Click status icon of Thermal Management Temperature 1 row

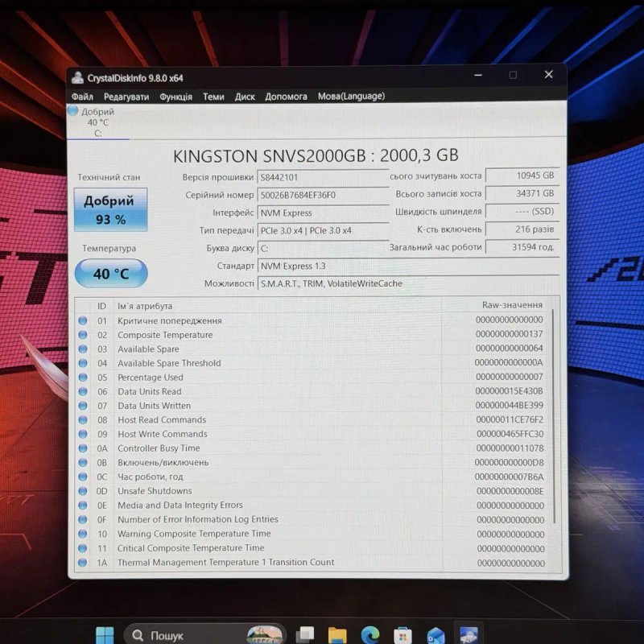83,562
